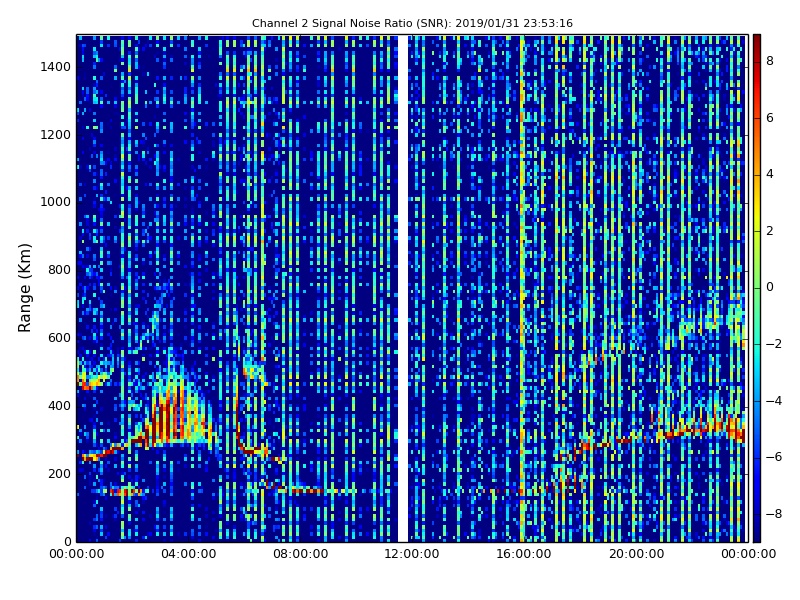Click the 12:00:00 time axis label
The height and width of the screenshot is (600, 800).
(x=412, y=554)
